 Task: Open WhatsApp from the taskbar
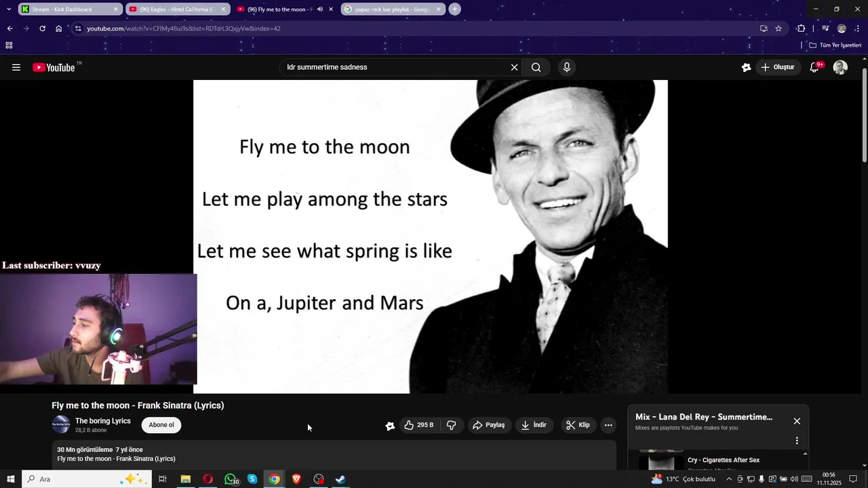[231, 479]
